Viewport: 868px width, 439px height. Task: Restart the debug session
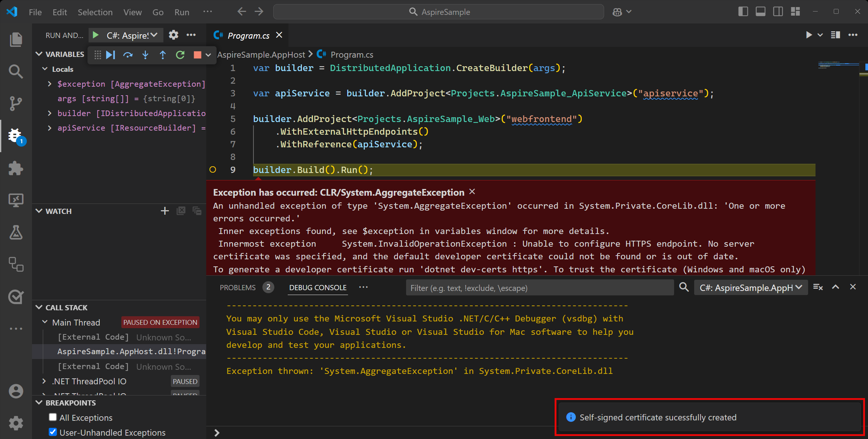180,55
